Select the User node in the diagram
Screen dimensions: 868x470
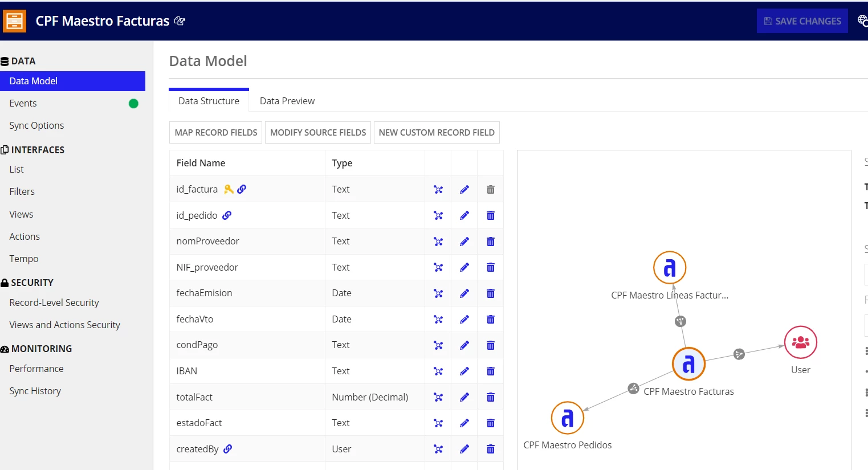801,342
